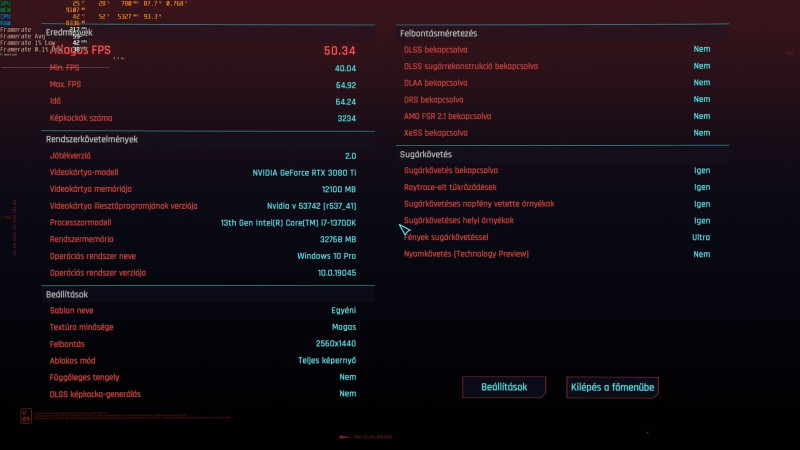Select the Max. FPS row label
Screen dimensions: 800x450
65,84
